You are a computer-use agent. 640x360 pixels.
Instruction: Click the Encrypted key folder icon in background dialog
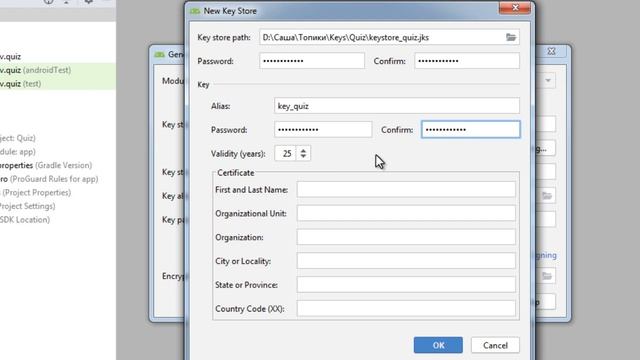547,276
